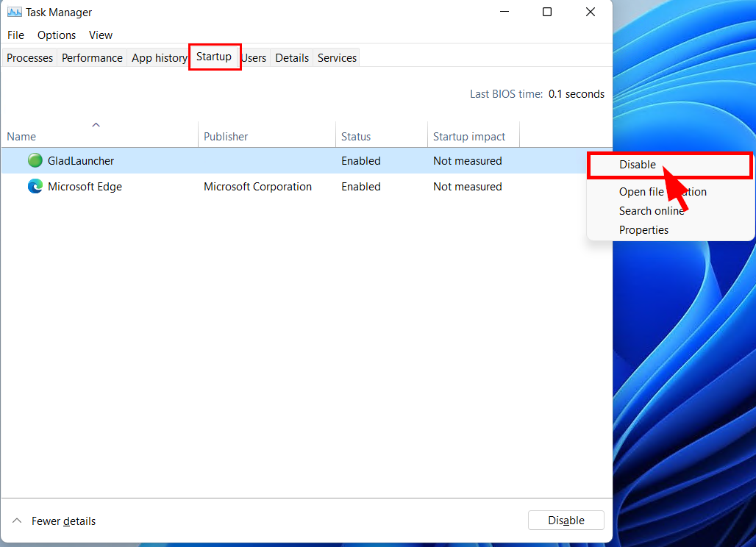Click the Disable button at bottom right
This screenshot has width=756, height=547.
point(566,521)
